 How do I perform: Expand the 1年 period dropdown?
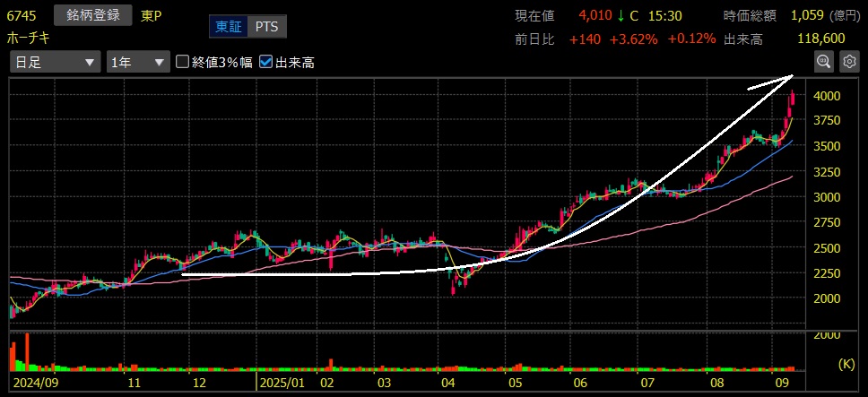point(137,62)
